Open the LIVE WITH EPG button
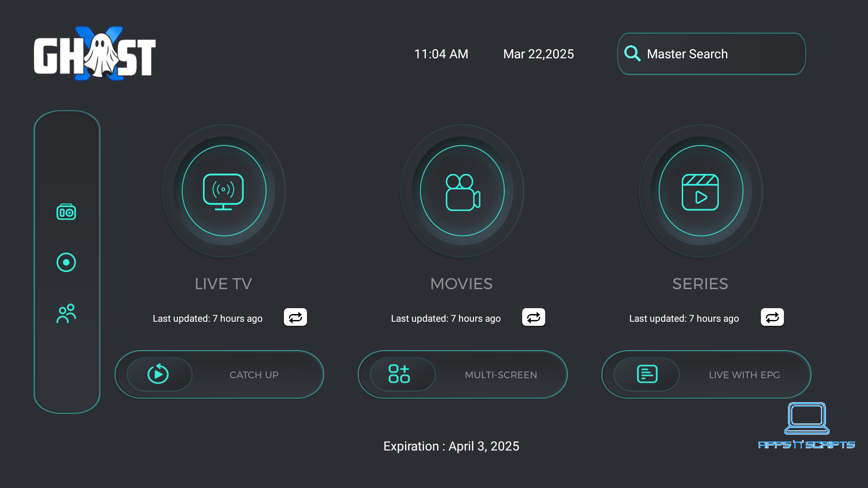 pyautogui.click(x=744, y=375)
